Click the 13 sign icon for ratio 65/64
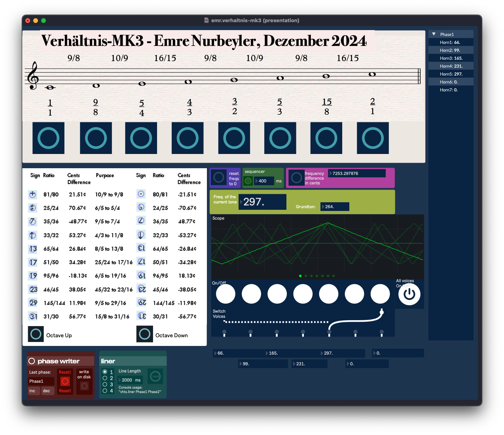504x435 pixels. pyautogui.click(x=33, y=249)
